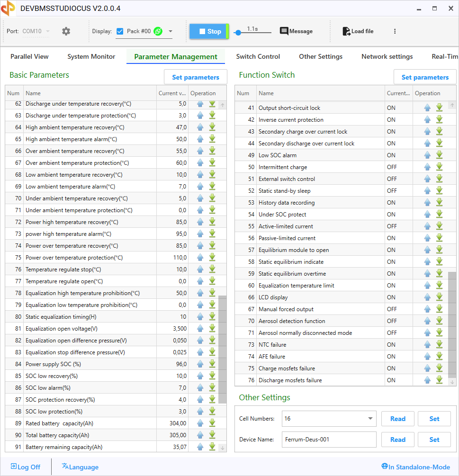The width and height of the screenshot is (459, 476).
Task: Click green download arrow for Low SOC alarm
Action: (439, 155)
